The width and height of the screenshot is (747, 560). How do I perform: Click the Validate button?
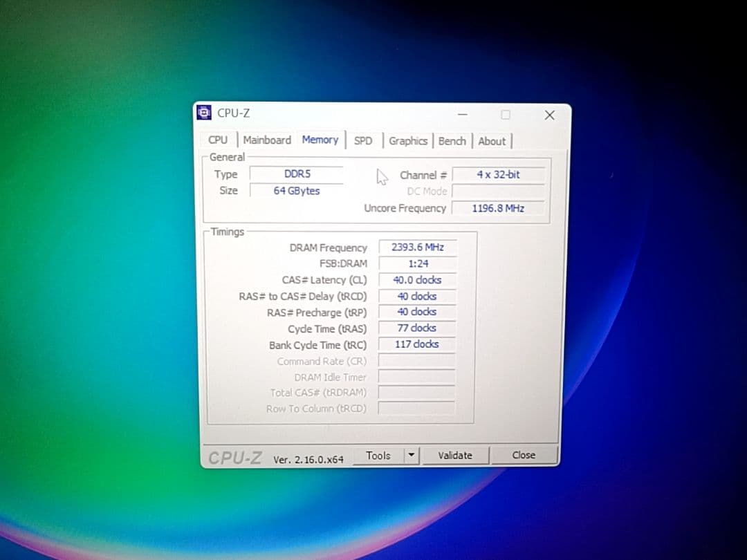(455, 456)
